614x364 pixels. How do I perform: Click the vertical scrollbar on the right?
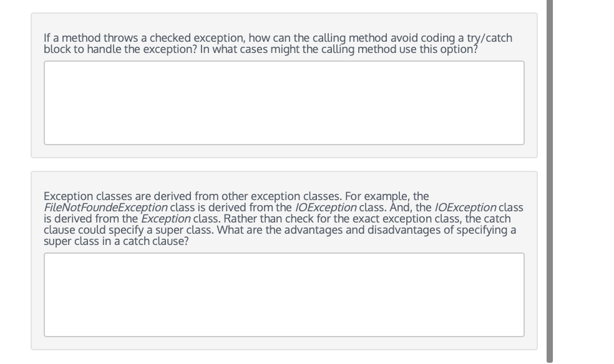pos(549,181)
